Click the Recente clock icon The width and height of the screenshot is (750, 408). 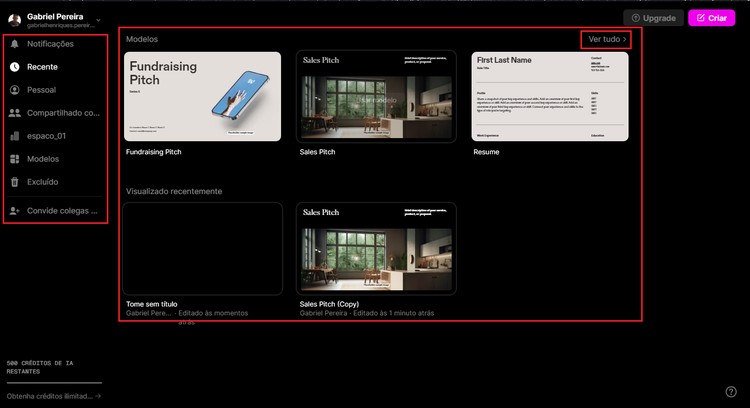[15, 67]
